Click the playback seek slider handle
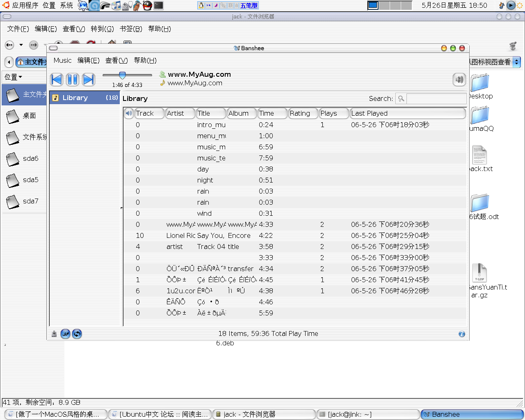This screenshot has width=525, height=420. point(122,75)
